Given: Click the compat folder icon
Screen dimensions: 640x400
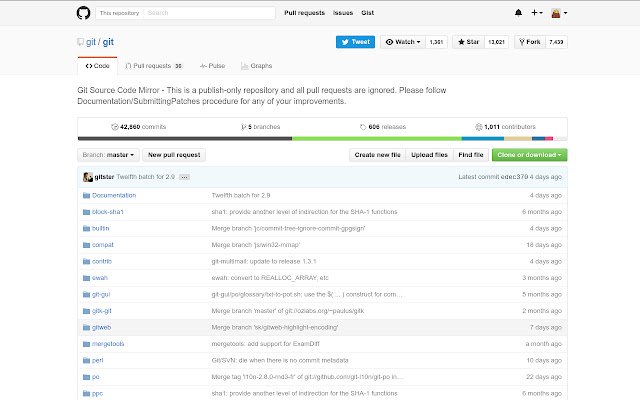Looking at the screenshot, I should point(86,245).
